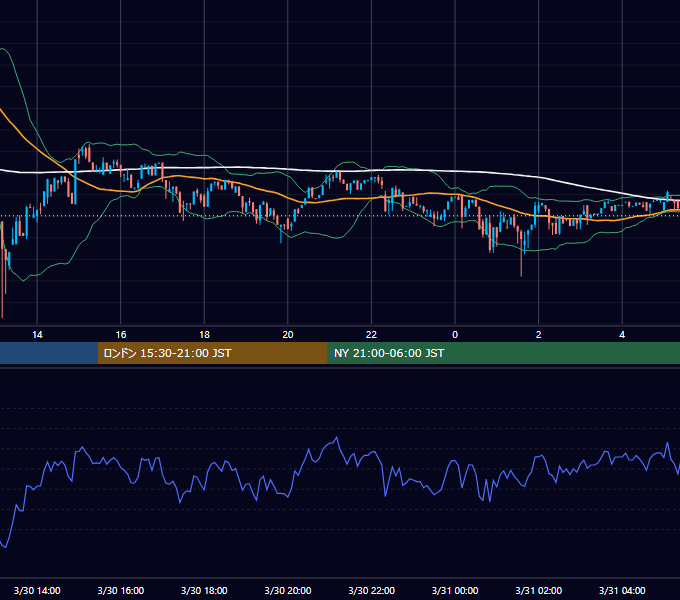Click the 18 hour label on price chart axis
This screenshot has width=680, height=600.
pyautogui.click(x=204, y=335)
